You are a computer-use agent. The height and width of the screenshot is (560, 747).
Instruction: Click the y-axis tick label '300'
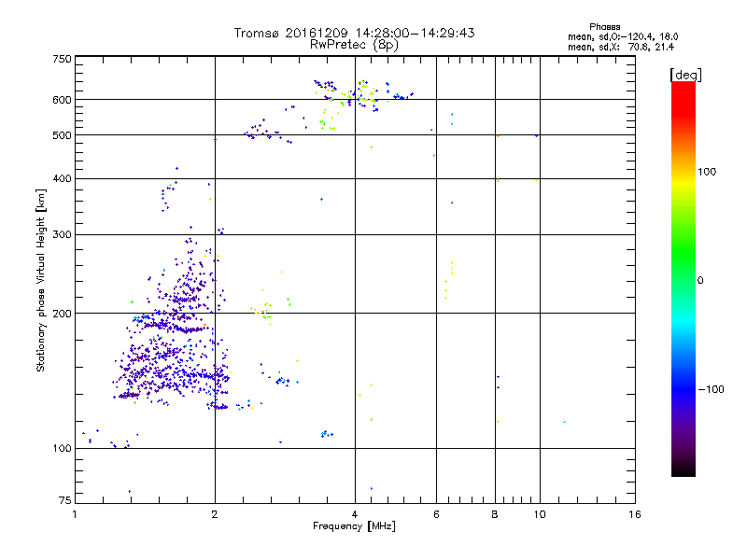(62, 234)
